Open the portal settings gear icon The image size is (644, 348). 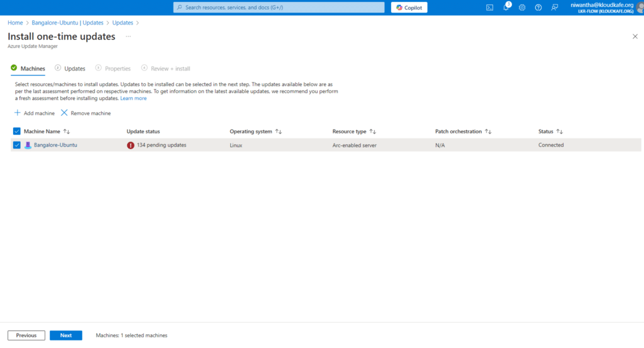point(521,8)
